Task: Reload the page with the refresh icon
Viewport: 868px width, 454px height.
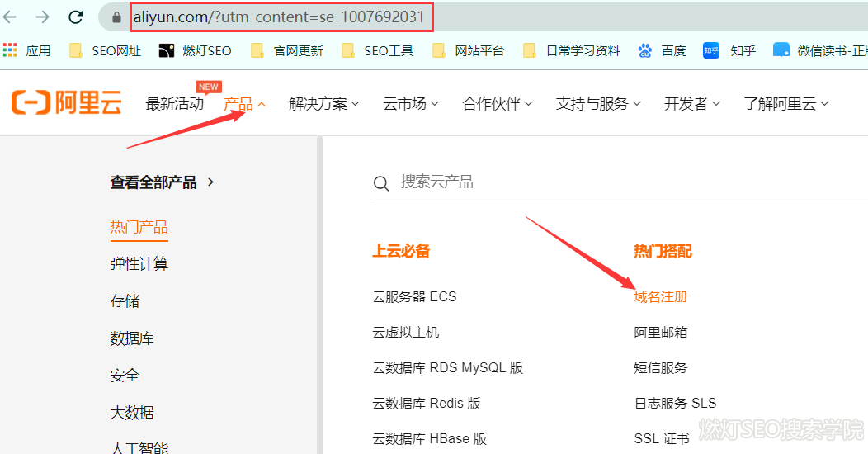Action: click(76, 17)
